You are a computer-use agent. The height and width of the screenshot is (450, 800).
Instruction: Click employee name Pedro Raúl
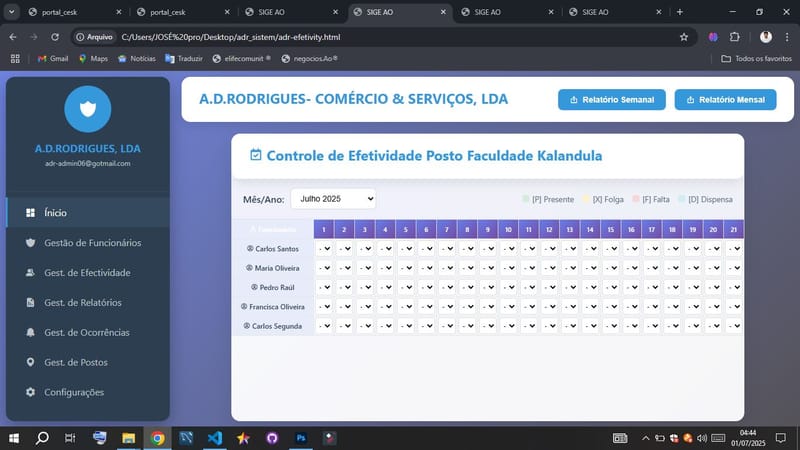point(277,287)
